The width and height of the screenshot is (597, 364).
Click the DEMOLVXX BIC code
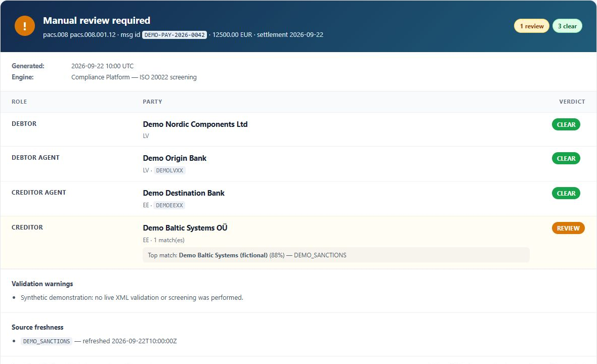[x=169, y=170]
